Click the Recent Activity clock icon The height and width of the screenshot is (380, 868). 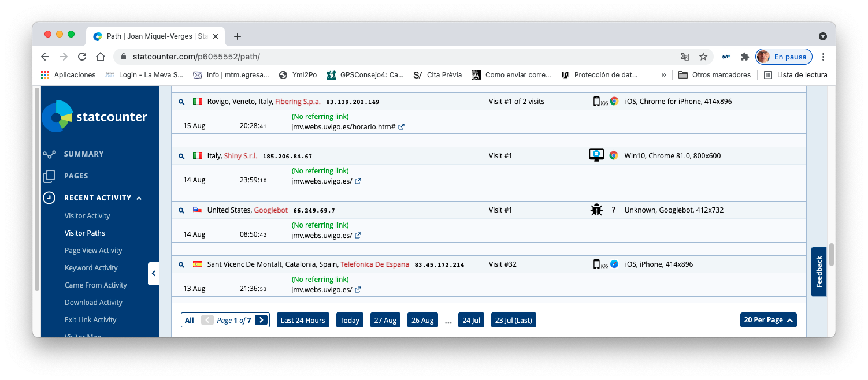click(49, 198)
